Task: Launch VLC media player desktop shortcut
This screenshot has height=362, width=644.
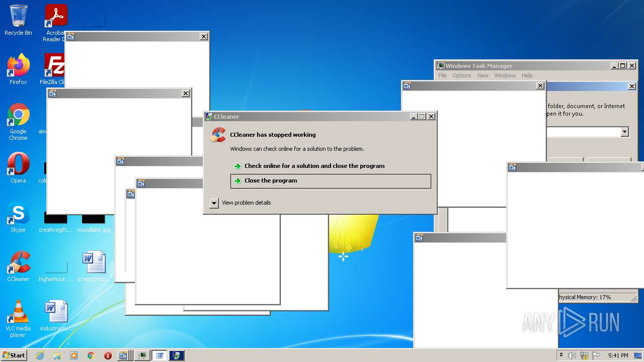Action: [x=18, y=319]
